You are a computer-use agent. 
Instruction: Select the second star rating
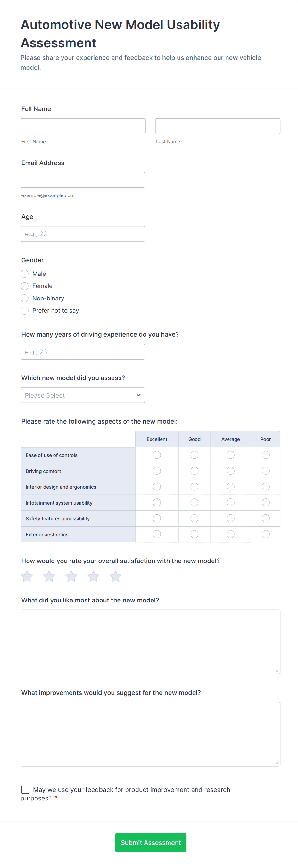point(49,577)
